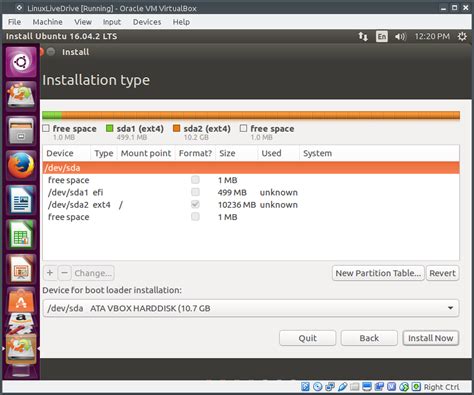Click the VirtualBox network adapters status icon
Screen dimensions: 474x395
click(x=330, y=387)
